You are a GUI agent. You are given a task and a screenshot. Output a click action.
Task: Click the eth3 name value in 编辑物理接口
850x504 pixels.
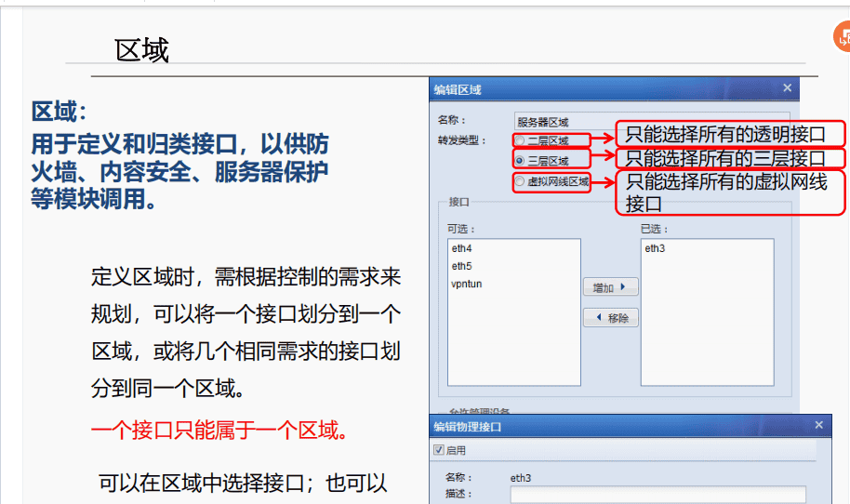(521, 478)
